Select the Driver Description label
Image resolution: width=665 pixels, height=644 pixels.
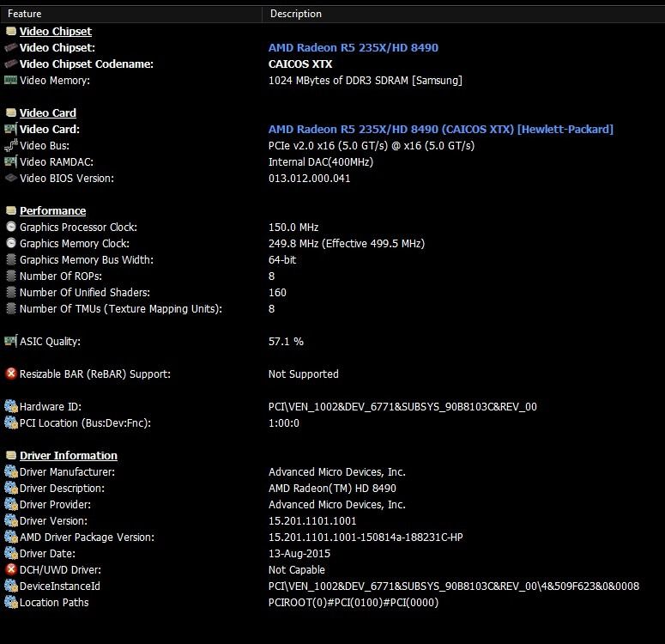pyautogui.click(x=62, y=489)
